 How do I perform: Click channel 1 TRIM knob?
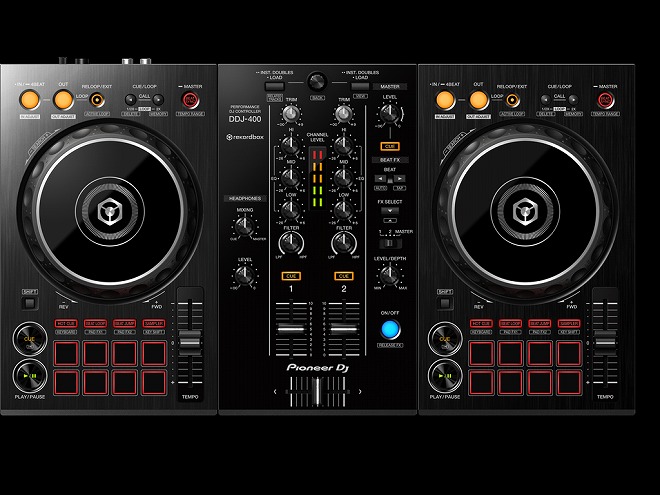[290, 114]
